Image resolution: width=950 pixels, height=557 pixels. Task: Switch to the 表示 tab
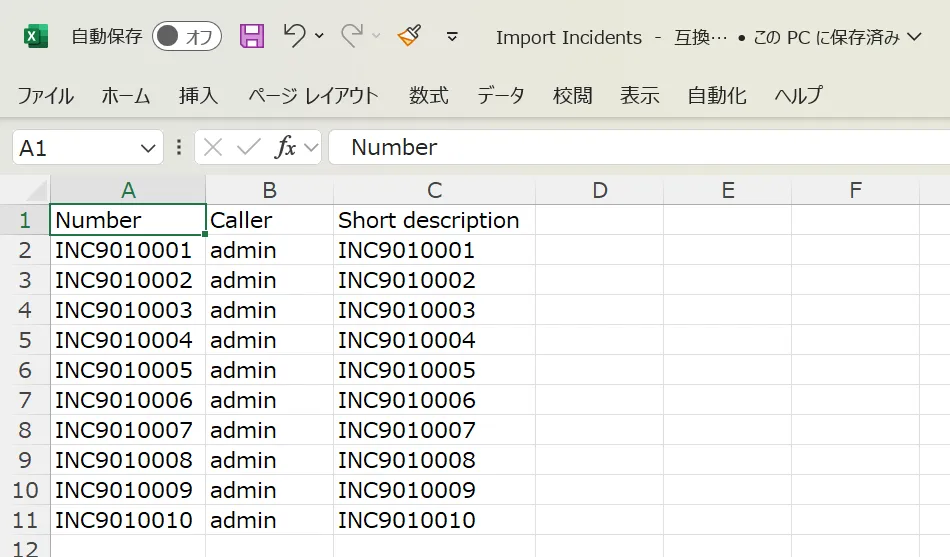640,95
